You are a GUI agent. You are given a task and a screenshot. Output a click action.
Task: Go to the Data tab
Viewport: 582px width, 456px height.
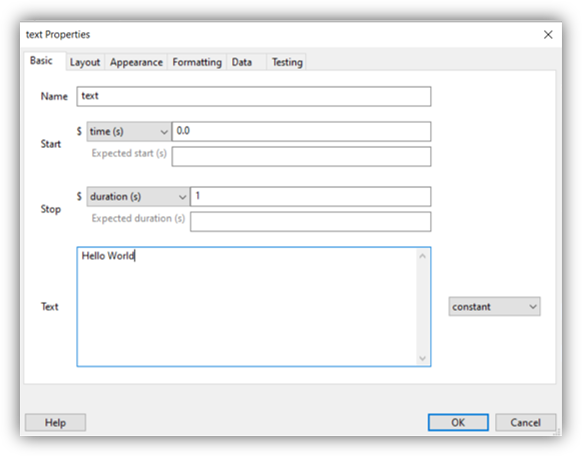242,62
